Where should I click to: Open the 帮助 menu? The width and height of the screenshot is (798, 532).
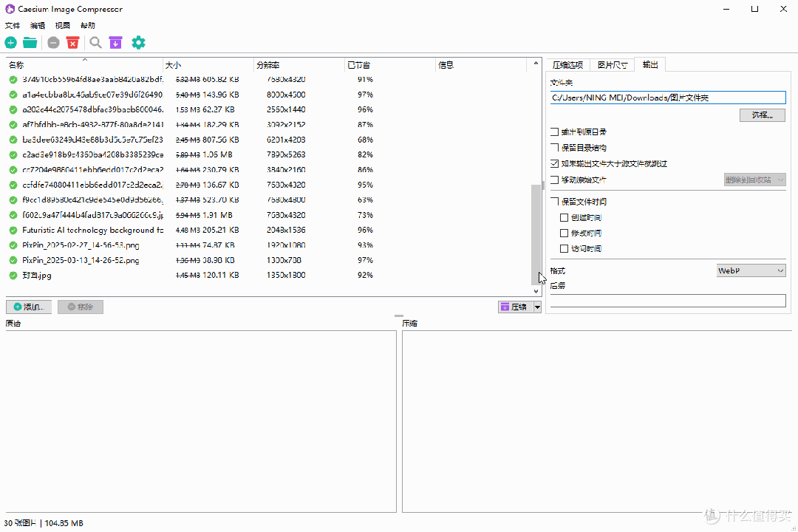tap(87, 25)
